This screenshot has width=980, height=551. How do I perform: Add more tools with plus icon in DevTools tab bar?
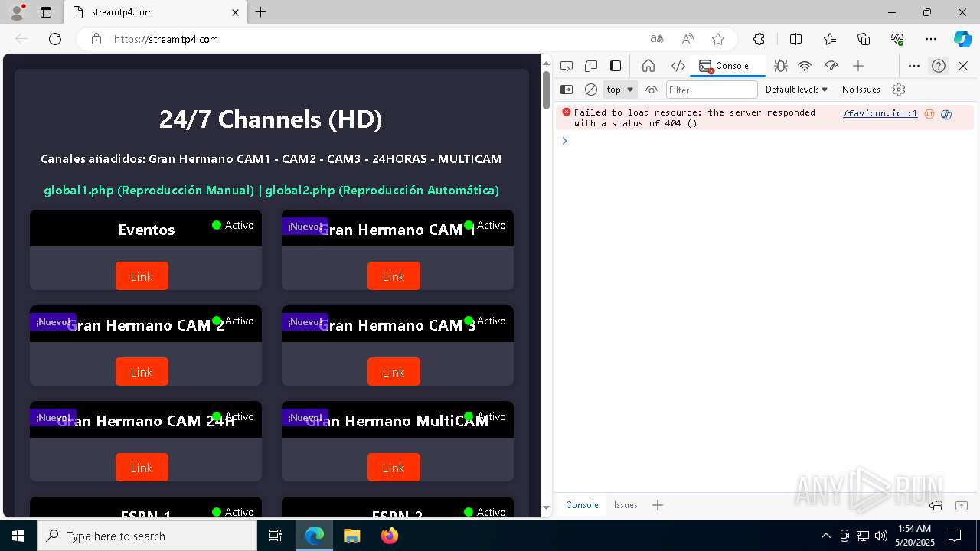[858, 66]
